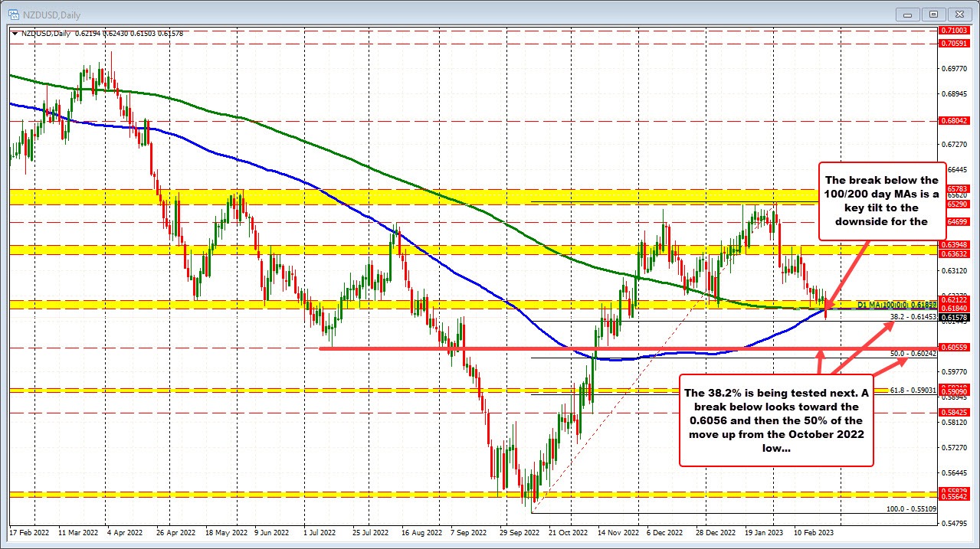
Task: Select the '38.2% is being tested' annotation box
Action: coord(777,422)
